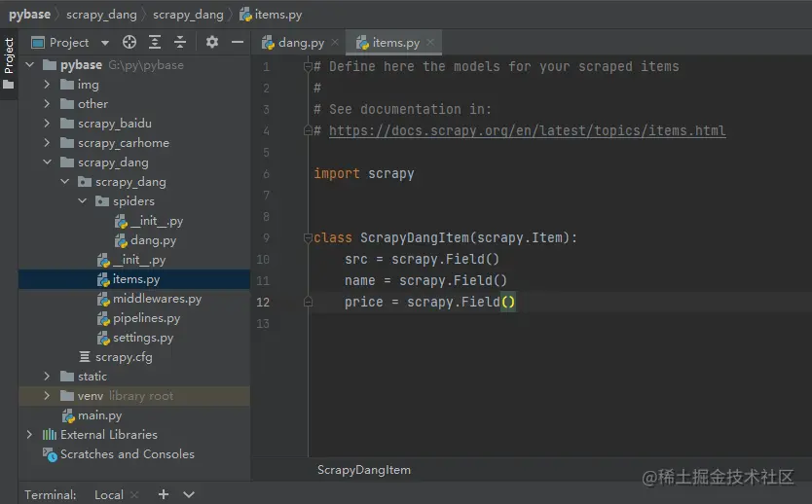Click line number 12 in the gutter
Viewport: 812px width, 504px height.
[263, 303]
